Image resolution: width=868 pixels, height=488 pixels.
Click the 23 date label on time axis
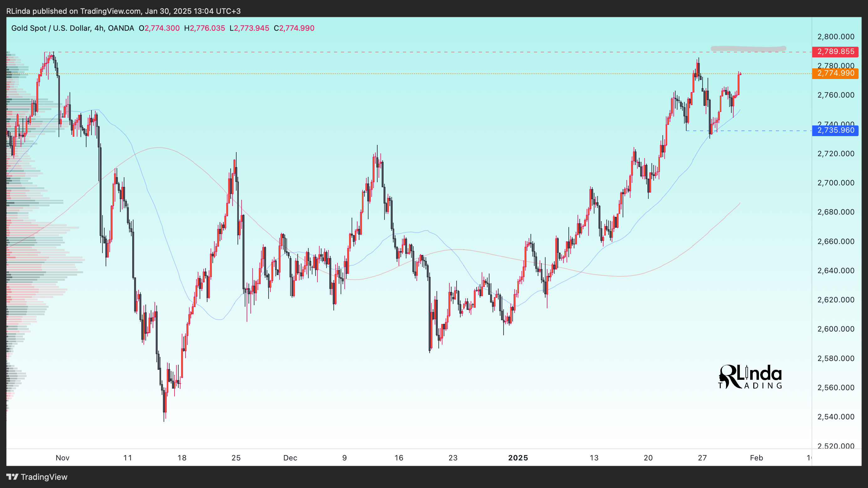click(x=453, y=458)
